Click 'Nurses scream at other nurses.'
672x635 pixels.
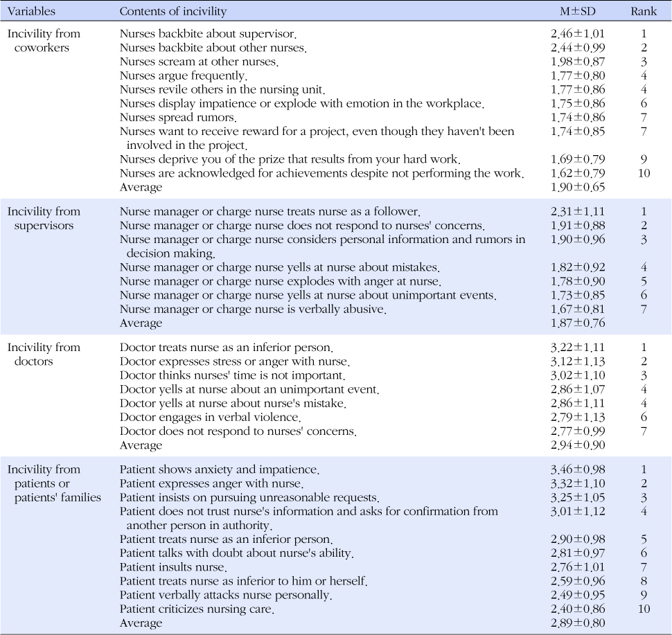pyautogui.click(x=199, y=62)
